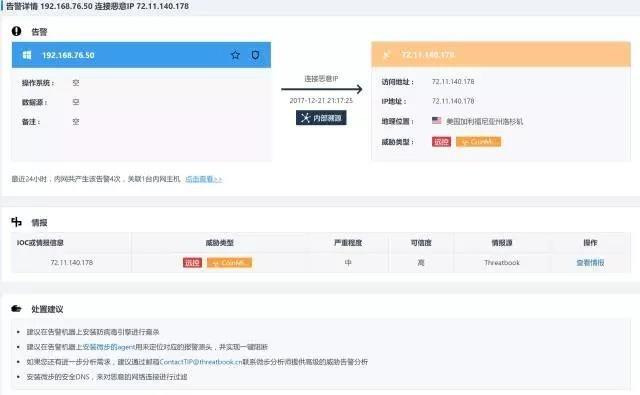Click the 可信度 column header
Image resolution: width=640 pixels, height=395 pixels.
click(x=421, y=243)
